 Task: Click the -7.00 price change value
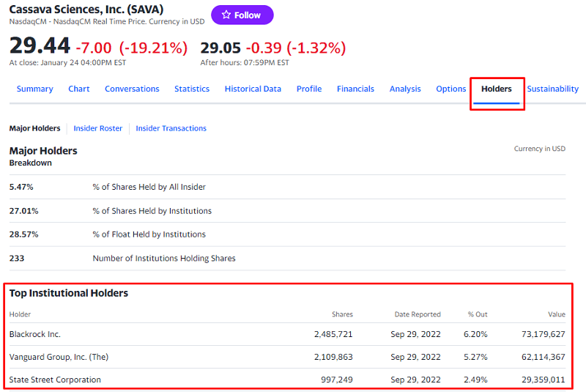(x=94, y=48)
